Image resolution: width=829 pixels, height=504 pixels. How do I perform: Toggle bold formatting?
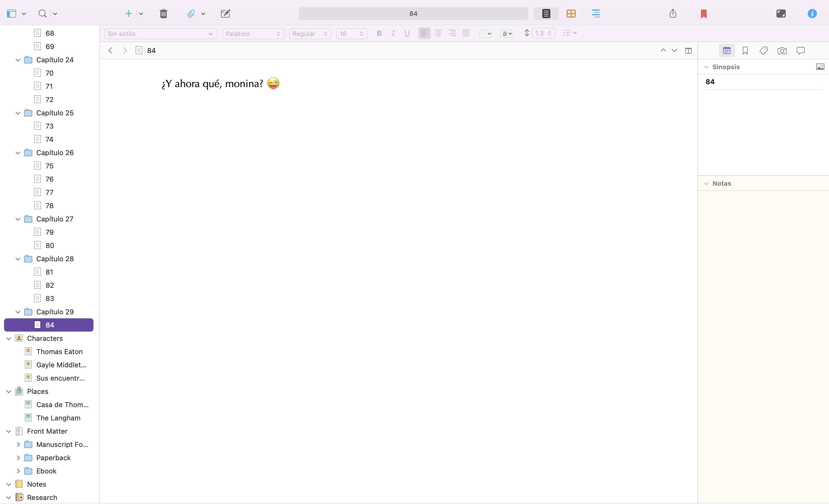coord(379,33)
